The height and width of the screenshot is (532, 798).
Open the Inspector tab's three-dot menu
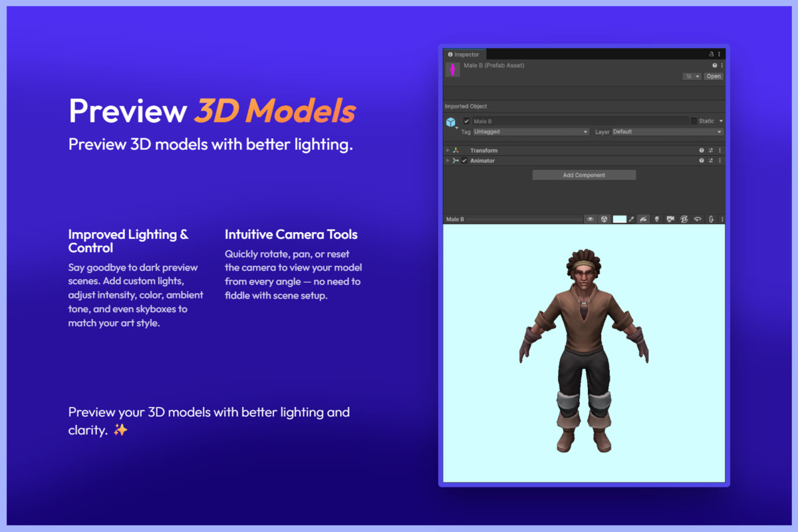(x=720, y=55)
